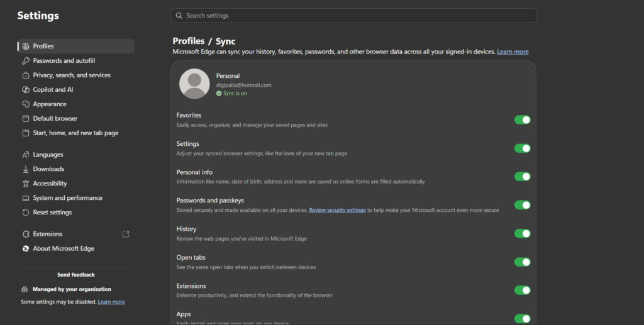Screen dimensions: 644x325
Task: Click Review security settings link
Action: (x=337, y=210)
